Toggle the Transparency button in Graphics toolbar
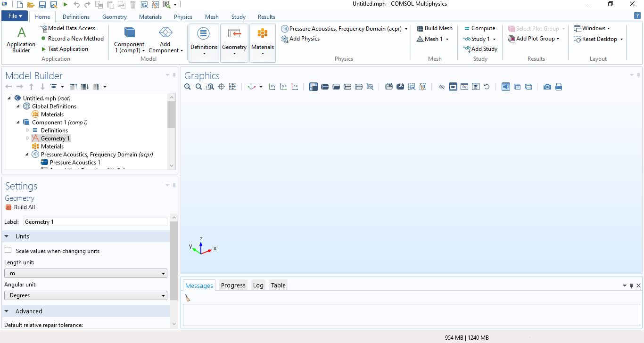 point(517,87)
